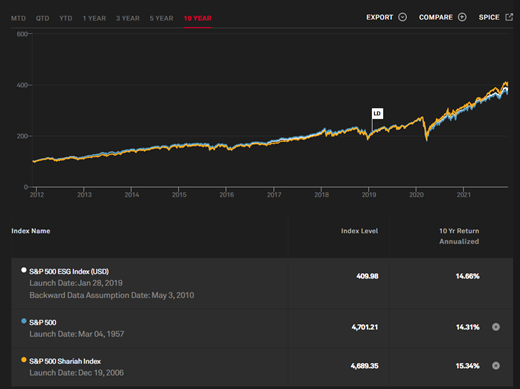The image size is (520, 389).
Task: Open the YTD time range tab
Action: pos(66,18)
